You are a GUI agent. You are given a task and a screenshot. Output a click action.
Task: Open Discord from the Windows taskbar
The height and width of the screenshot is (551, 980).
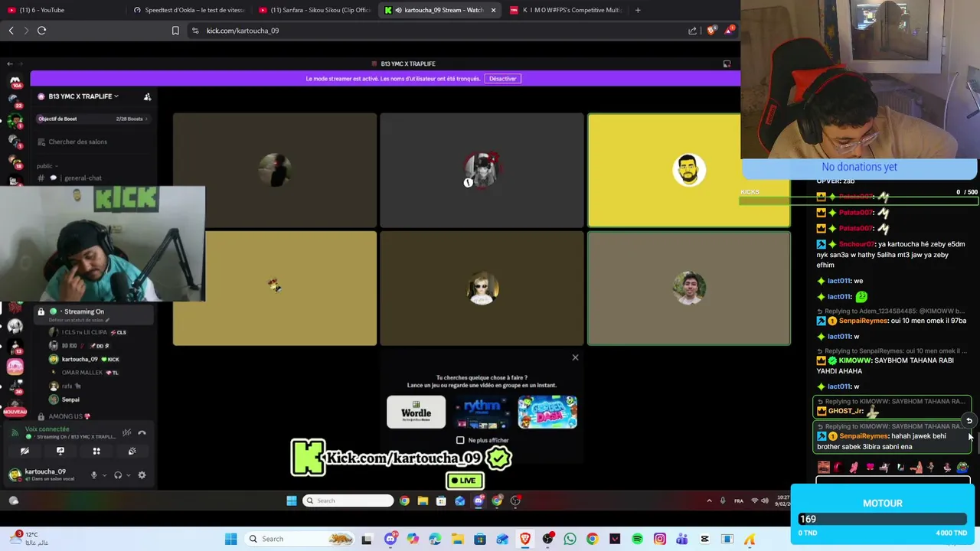click(x=390, y=539)
